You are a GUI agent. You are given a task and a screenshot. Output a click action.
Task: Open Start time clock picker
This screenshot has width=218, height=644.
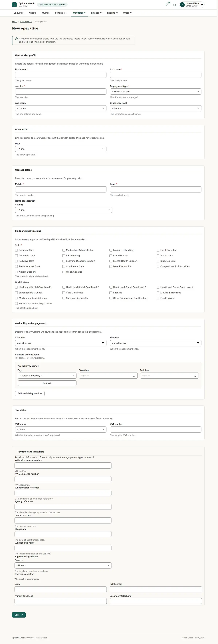pos(134,376)
